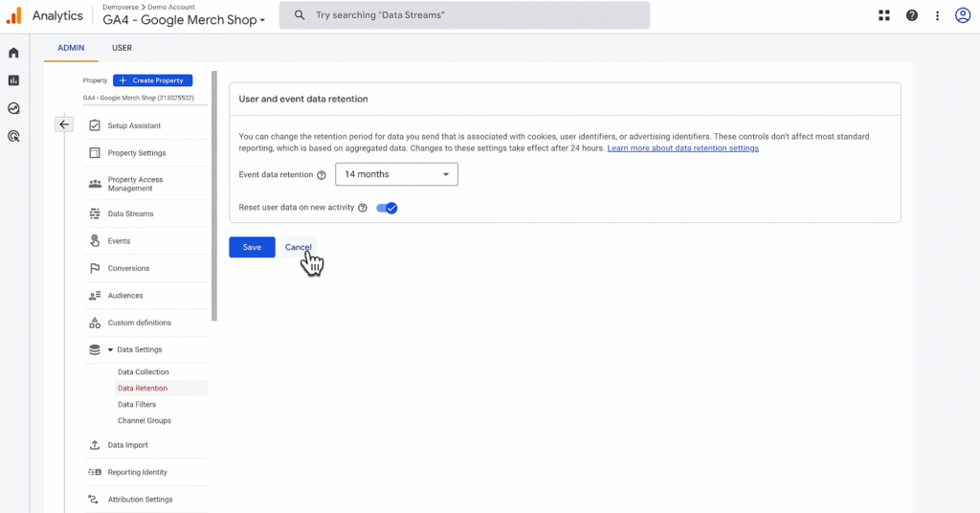Click the GA4 - Google Merch Shop (213025502) text
Screen dimensions: 980x513
[x=138, y=98]
